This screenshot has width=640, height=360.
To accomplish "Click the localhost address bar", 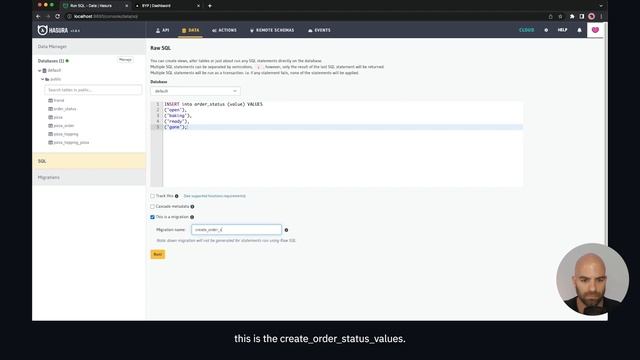I will (306, 16).
